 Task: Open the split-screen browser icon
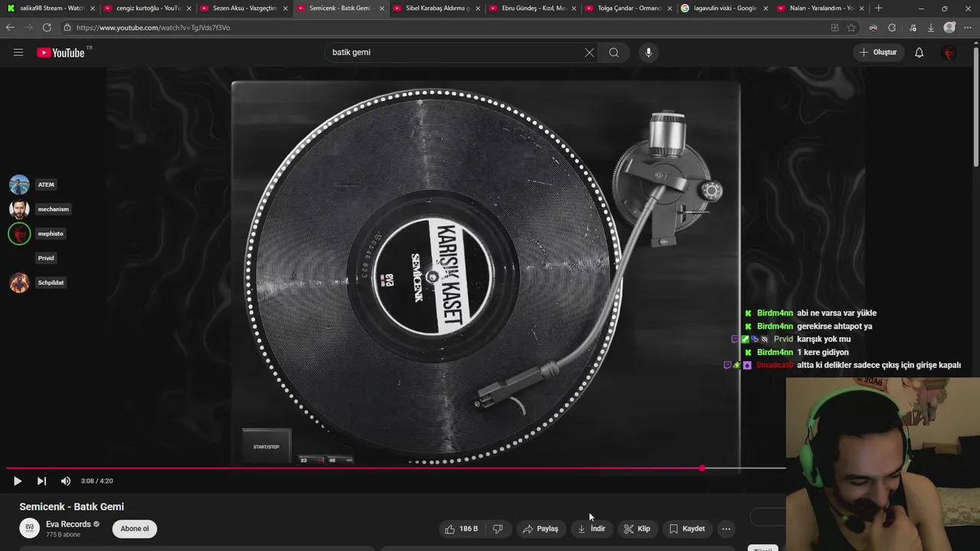[835, 28]
